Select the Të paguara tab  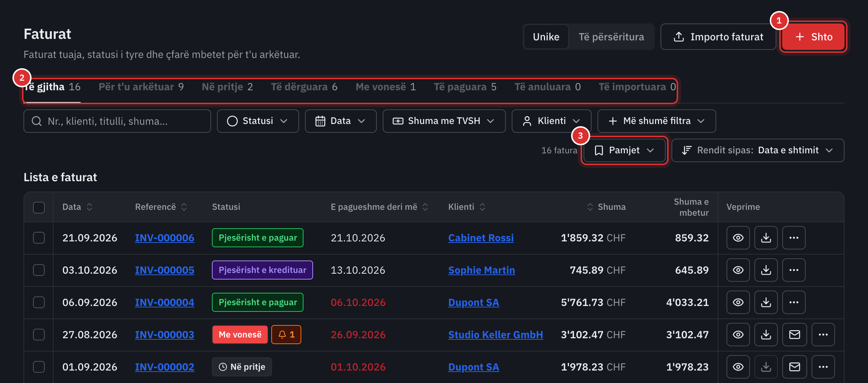pos(465,87)
